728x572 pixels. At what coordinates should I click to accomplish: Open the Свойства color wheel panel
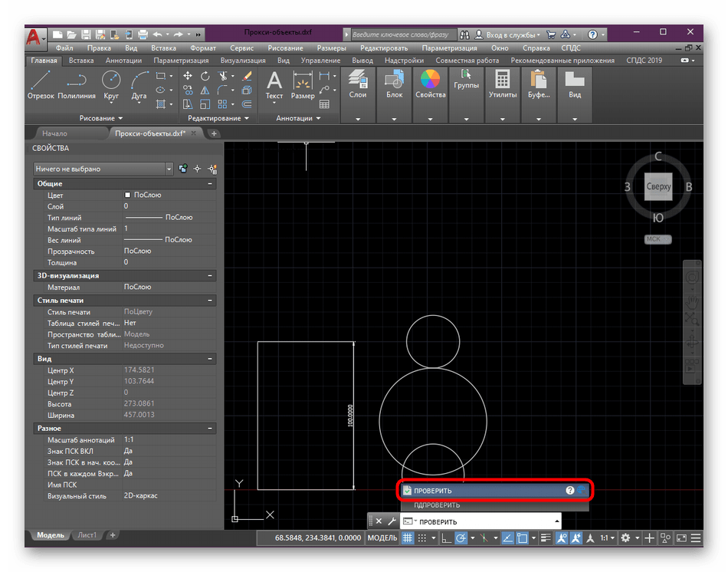click(x=431, y=84)
